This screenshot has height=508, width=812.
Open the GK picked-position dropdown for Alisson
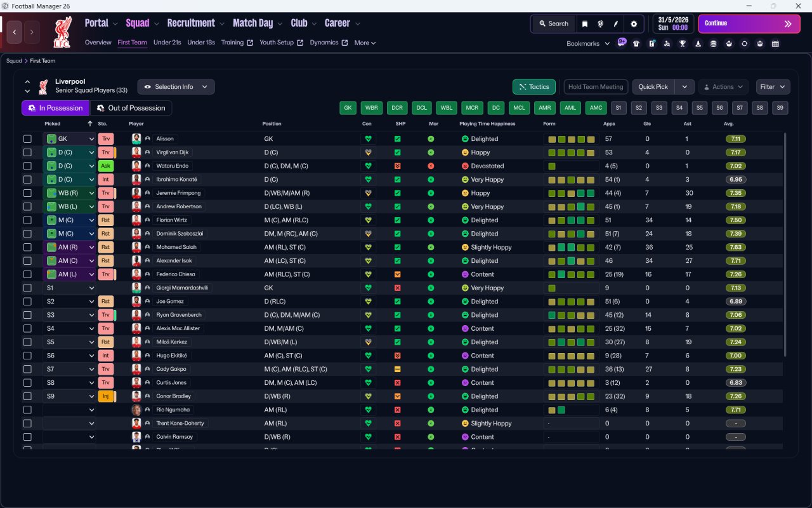point(70,139)
